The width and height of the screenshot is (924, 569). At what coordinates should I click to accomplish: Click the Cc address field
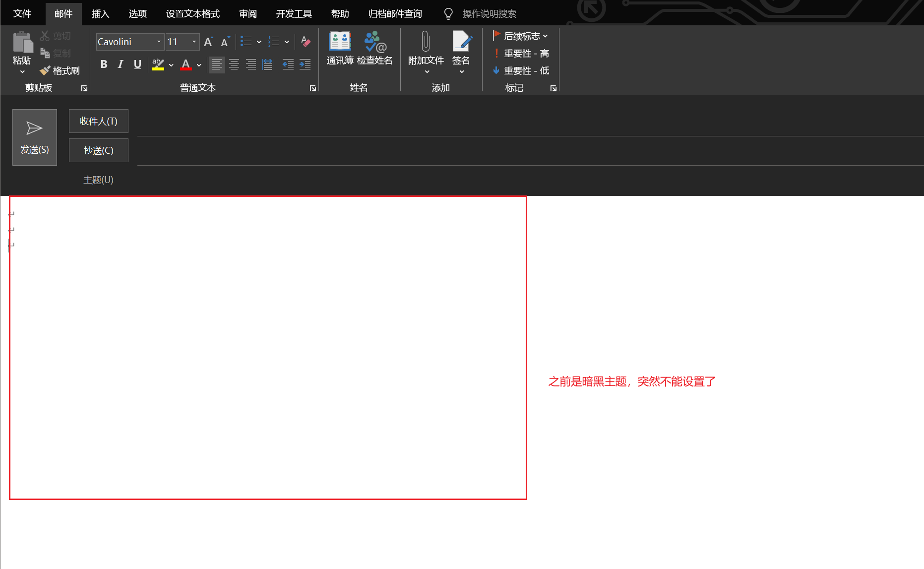click(x=530, y=151)
